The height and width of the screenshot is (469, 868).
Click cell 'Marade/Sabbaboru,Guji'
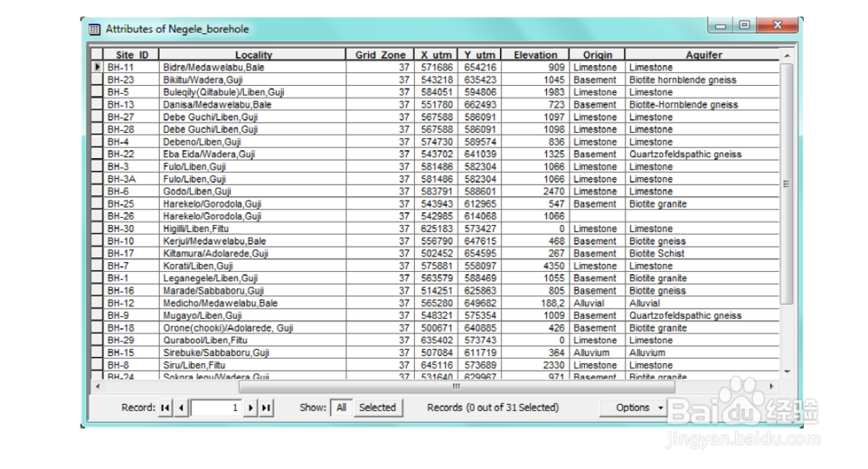click(253, 291)
